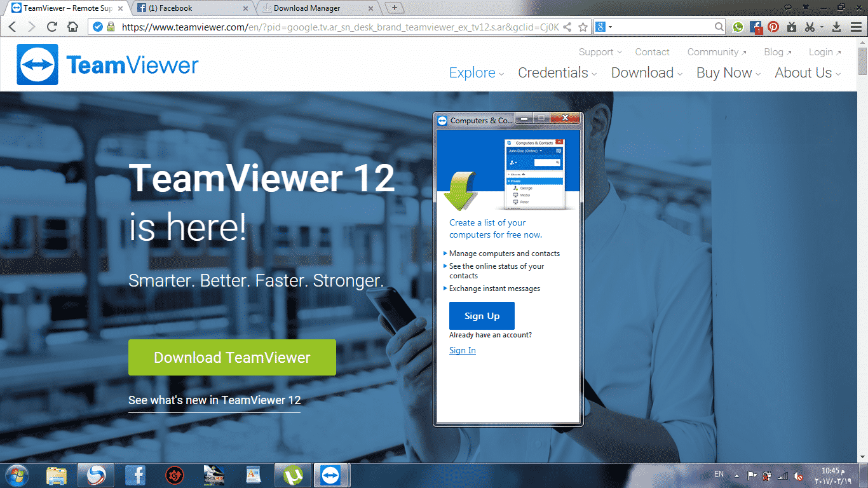Screen dimensions: 868x488
Task: Open the Windows Start button
Action: click(x=17, y=475)
